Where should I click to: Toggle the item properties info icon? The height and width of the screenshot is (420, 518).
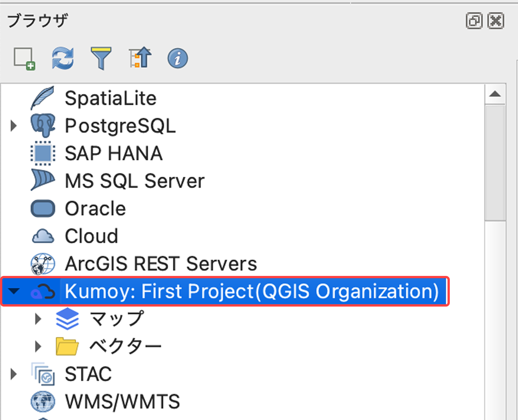pyautogui.click(x=177, y=59)
